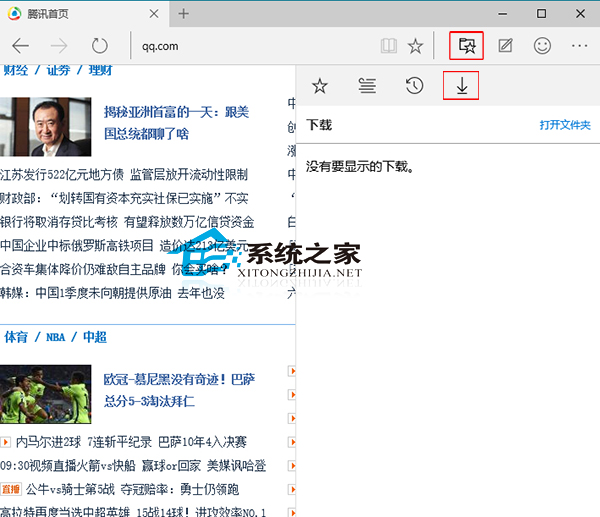
Task: Open article 有望释放数万亿信贷资金
Action: point(189,222)
